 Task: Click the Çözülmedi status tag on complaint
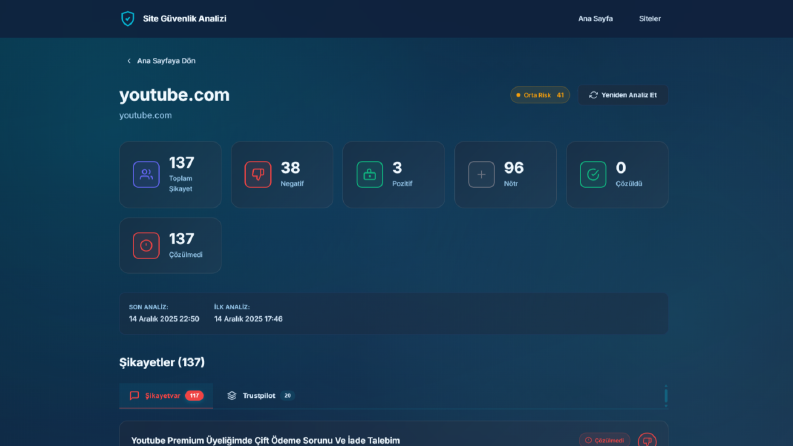pos(604,440)
